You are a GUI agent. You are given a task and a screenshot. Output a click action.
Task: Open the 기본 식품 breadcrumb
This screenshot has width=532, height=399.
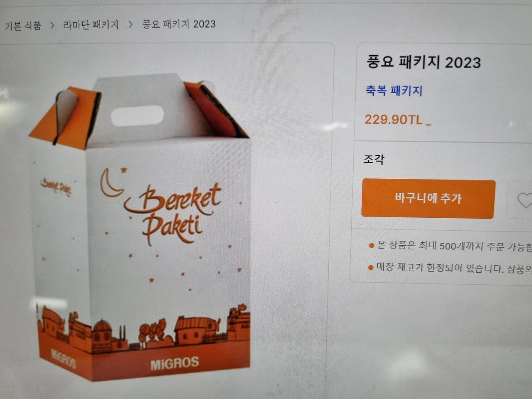(23, 26)
